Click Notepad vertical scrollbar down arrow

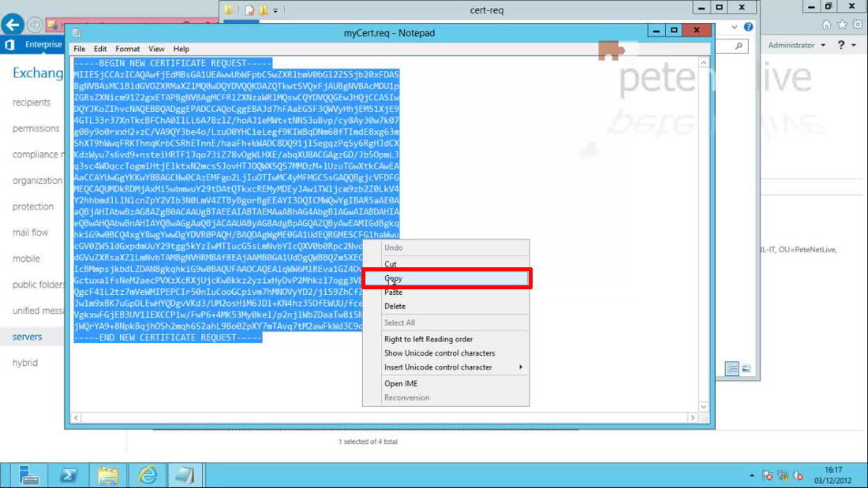click(704, 407)
